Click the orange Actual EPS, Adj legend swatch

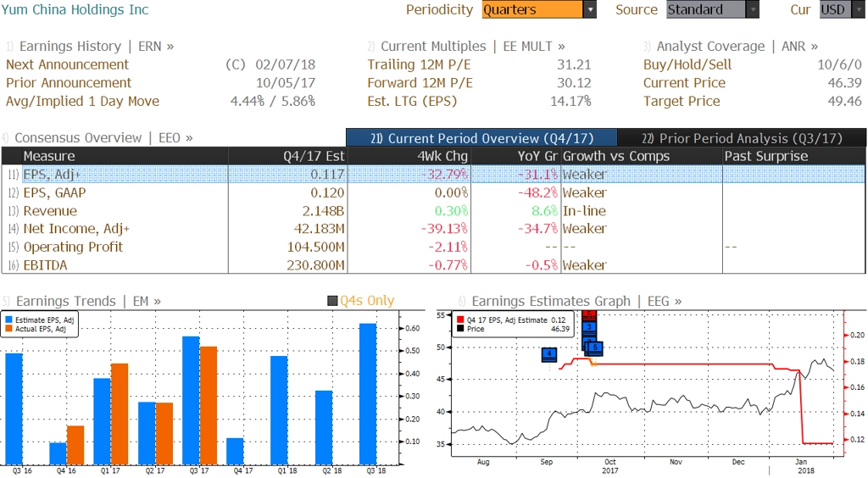click(8, 329)
